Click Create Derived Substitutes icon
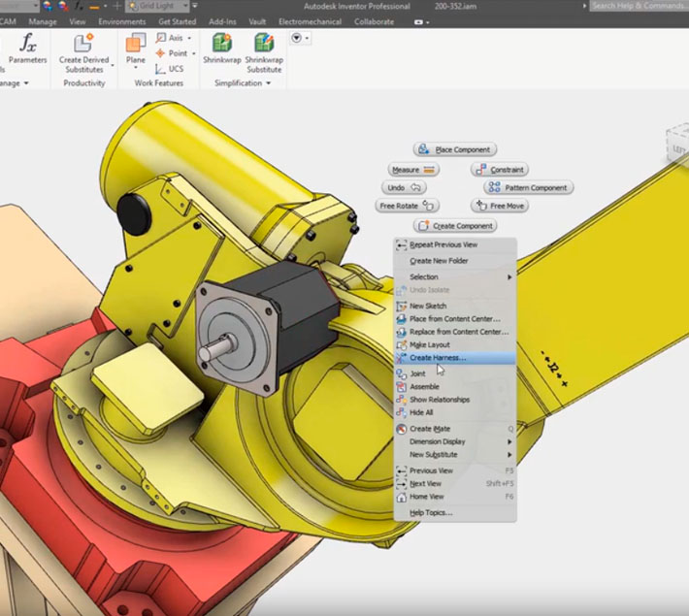 tap(82, 45)
